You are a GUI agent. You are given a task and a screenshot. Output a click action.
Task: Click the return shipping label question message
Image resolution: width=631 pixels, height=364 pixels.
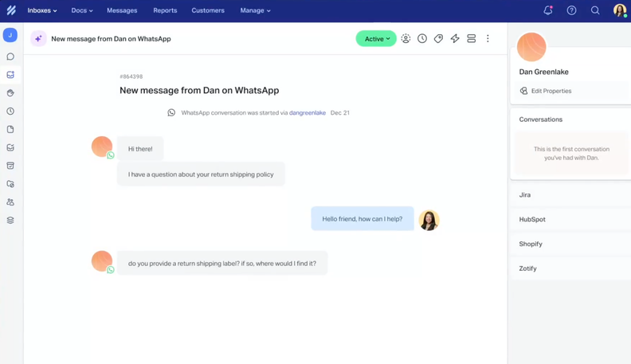click(222, 264)
